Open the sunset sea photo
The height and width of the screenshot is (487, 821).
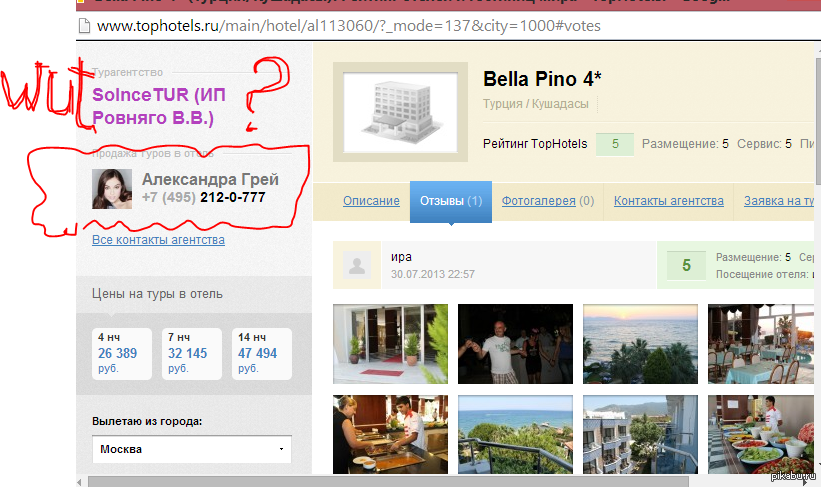coord(640,344)
